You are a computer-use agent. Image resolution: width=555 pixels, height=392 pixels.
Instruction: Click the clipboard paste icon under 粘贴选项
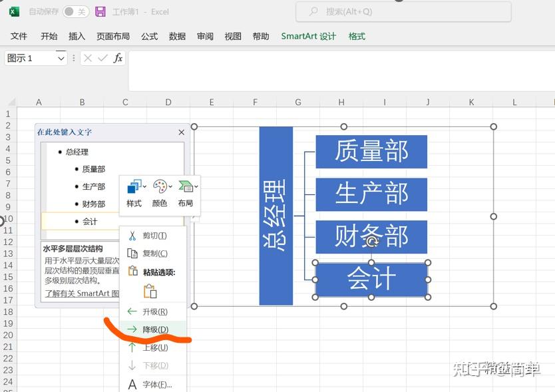pos(149,290)
